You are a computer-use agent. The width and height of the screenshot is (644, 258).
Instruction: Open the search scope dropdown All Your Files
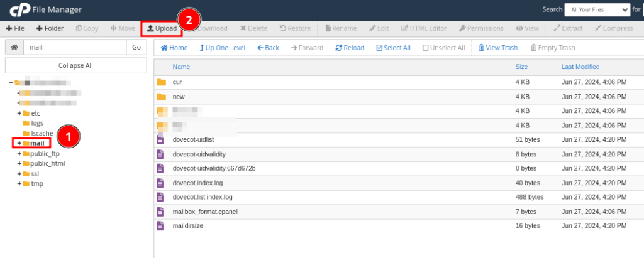pos(597,9)
